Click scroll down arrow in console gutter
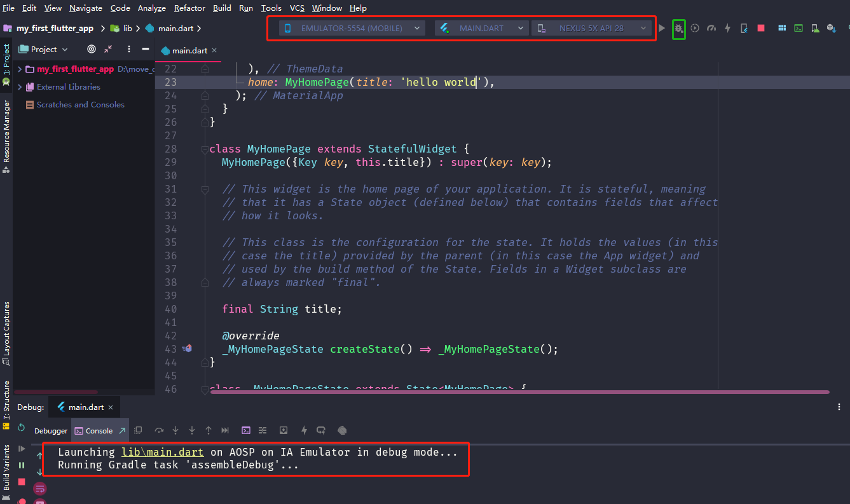Viewport: 850px width, 504px height. (x=40, y=472)
